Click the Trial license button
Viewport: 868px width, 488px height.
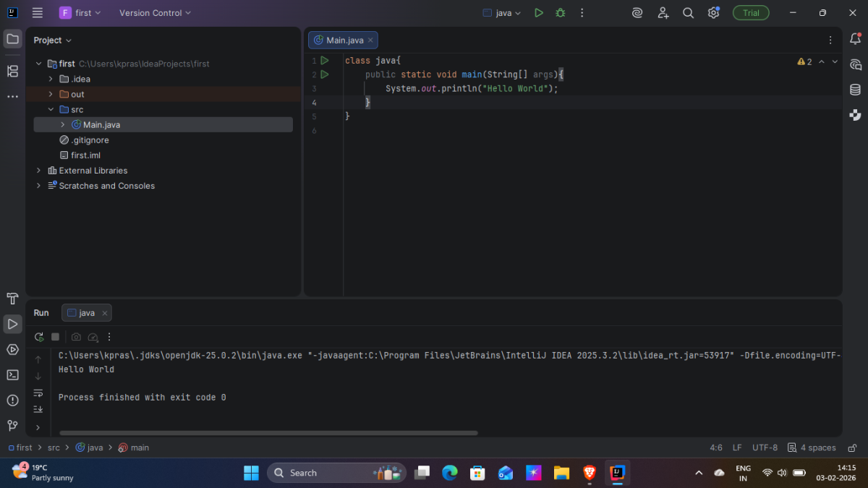751,13
